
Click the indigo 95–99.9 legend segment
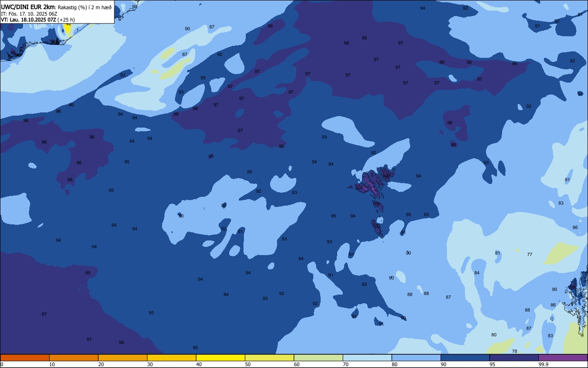point(514,357)
